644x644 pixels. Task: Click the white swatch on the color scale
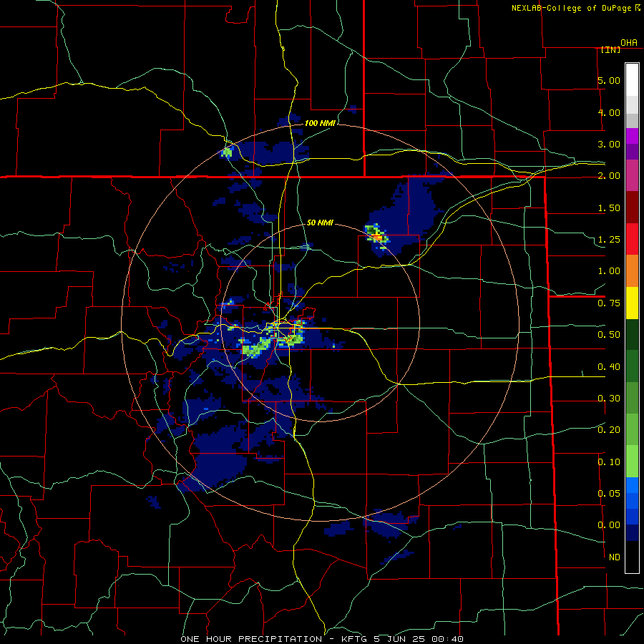click(632, 79)
